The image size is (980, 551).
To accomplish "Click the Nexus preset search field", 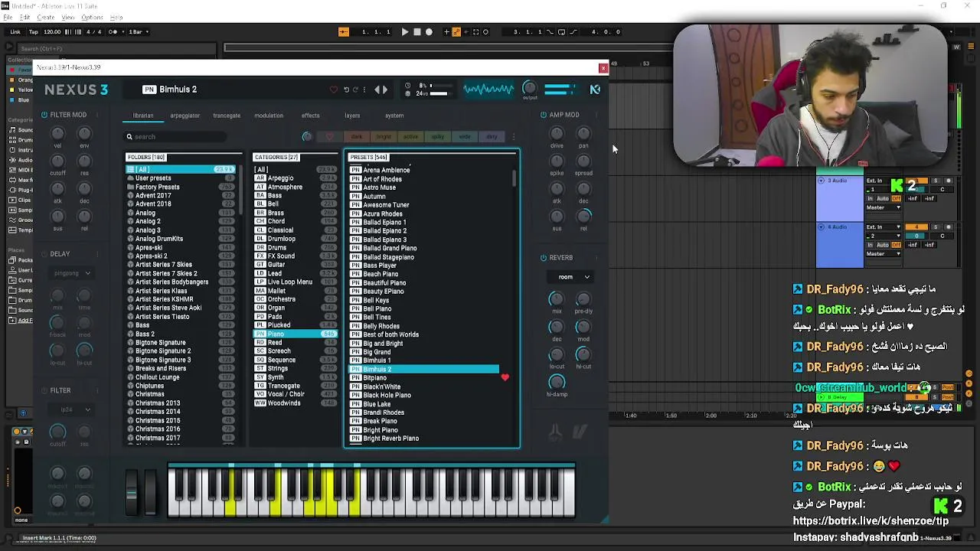I will point(176,137).
